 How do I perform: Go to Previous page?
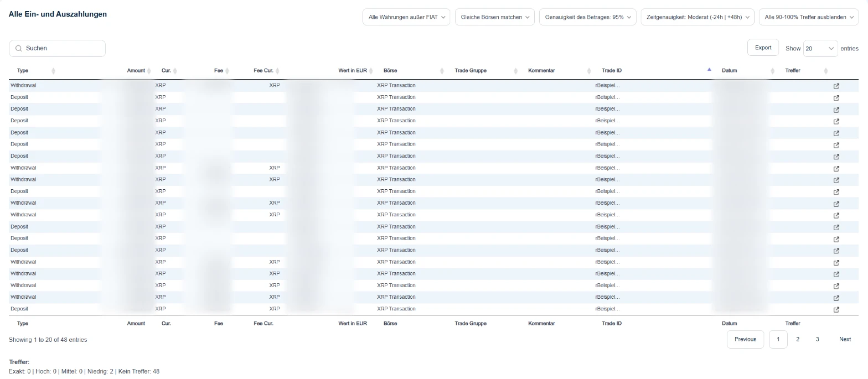[x=745, y=339]
